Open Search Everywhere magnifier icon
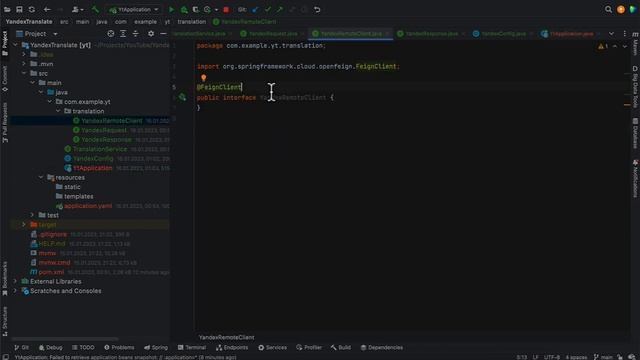 click(x=608, y=9)
